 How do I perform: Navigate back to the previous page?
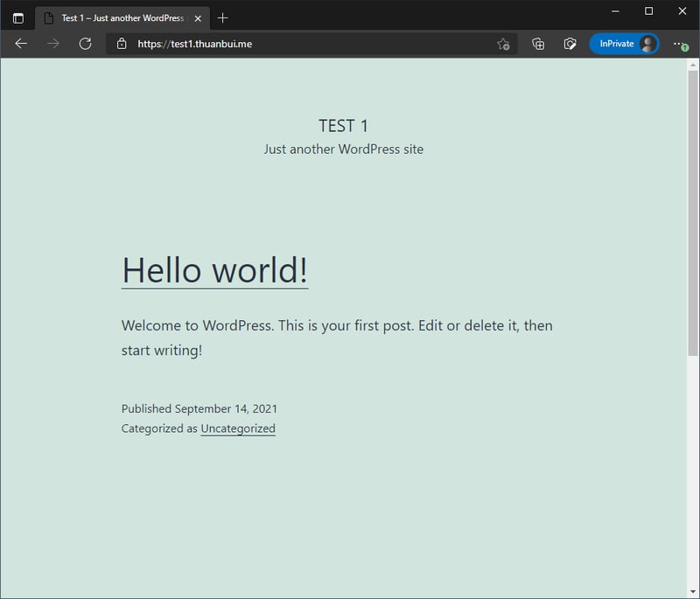(21, 44)
